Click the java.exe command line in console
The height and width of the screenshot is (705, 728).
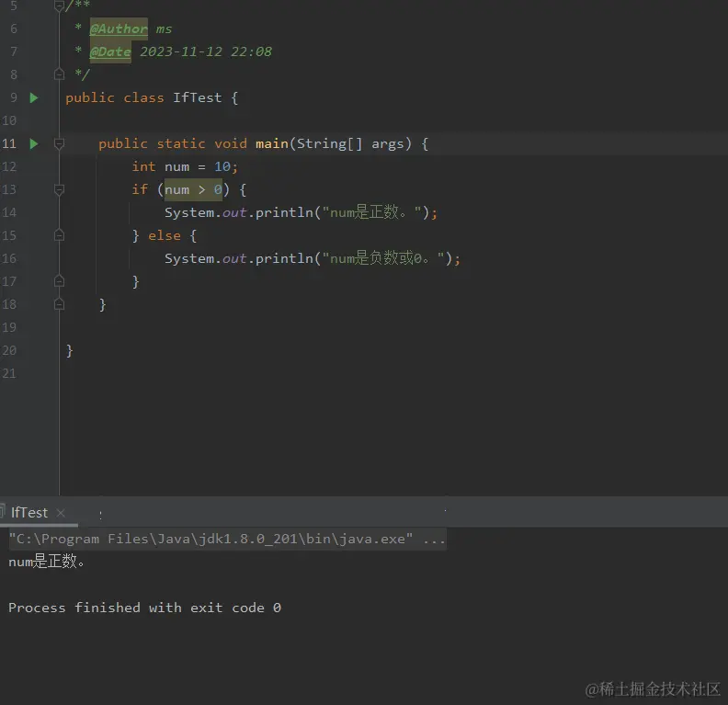point(227,539)
